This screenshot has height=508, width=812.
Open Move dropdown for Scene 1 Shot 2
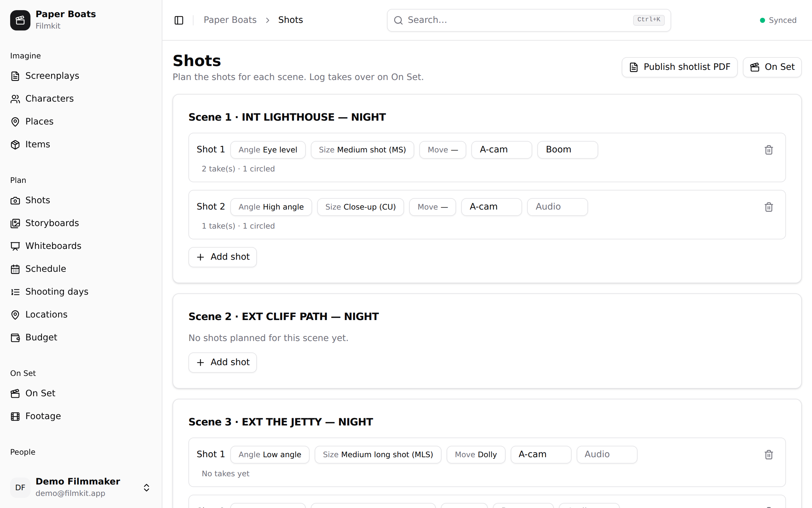pyautogui.click(x=433, y=207)
